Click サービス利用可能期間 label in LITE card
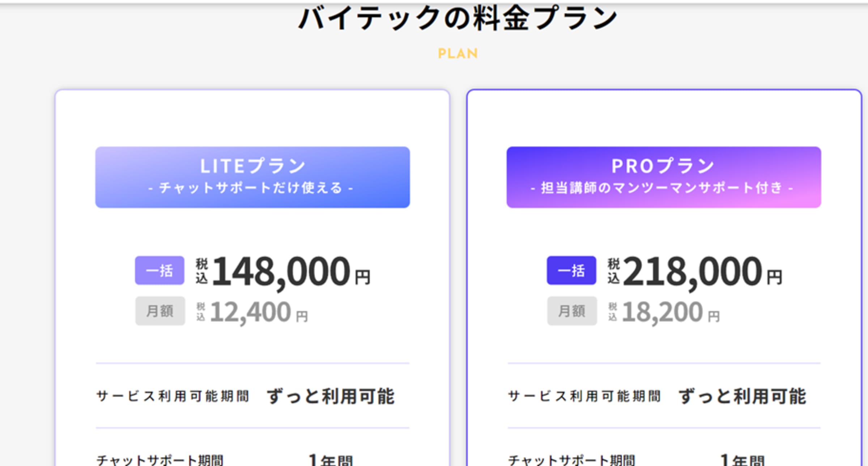The height and width of the screenshot is (466, 868). point(173,396)
